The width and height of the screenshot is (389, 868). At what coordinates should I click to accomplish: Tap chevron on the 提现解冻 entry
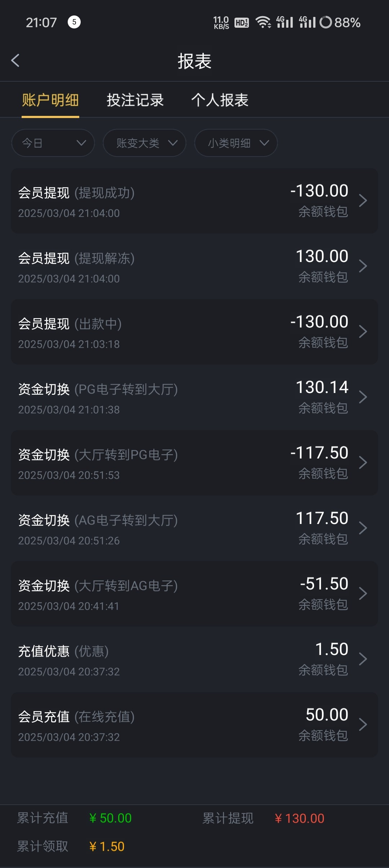[x=363, y=266]
